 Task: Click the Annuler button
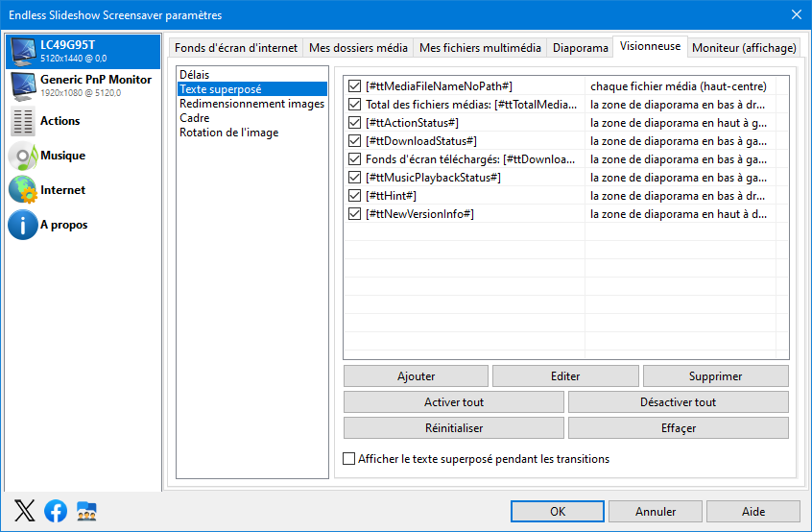656,511
